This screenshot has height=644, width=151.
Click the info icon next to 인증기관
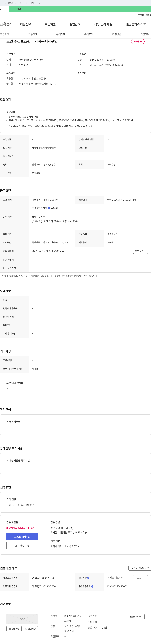pyautogui.click(x=88, y=578)
